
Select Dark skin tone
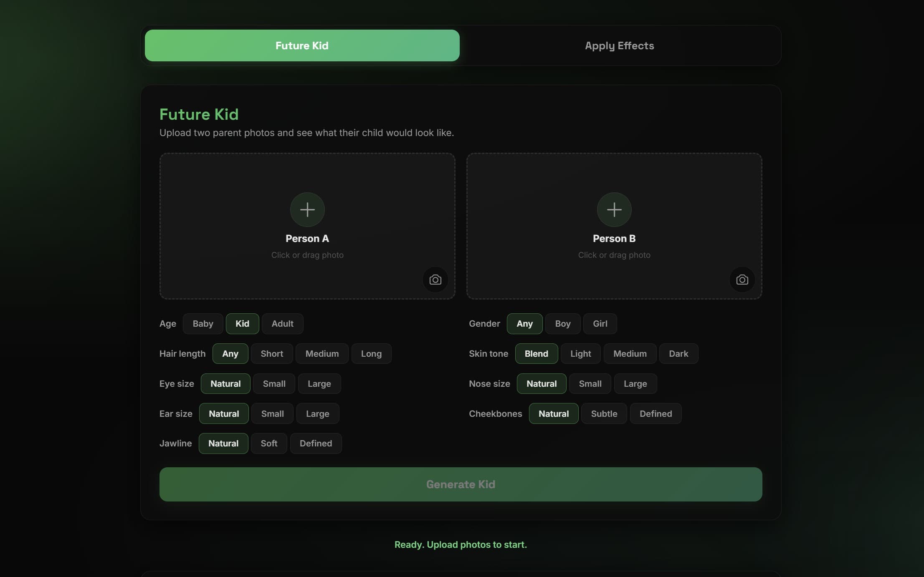(x=678, y=354)
